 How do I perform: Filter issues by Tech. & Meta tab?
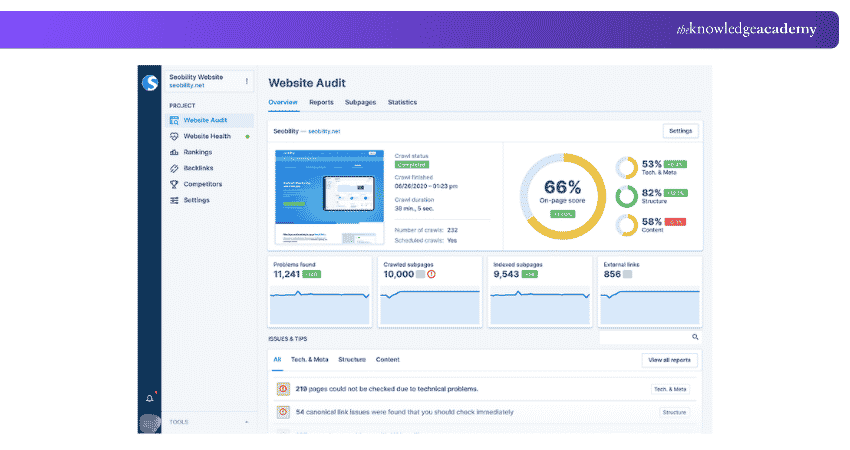pyautogui.click(x=310, y=359)
